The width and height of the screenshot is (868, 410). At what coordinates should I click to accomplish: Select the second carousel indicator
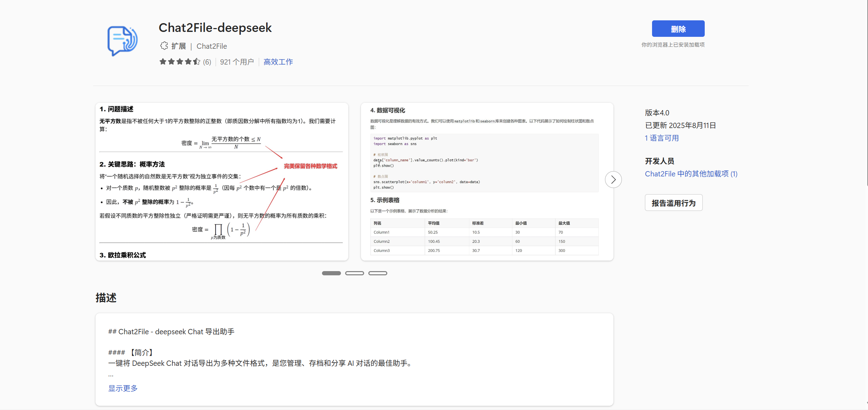(354, 273)
